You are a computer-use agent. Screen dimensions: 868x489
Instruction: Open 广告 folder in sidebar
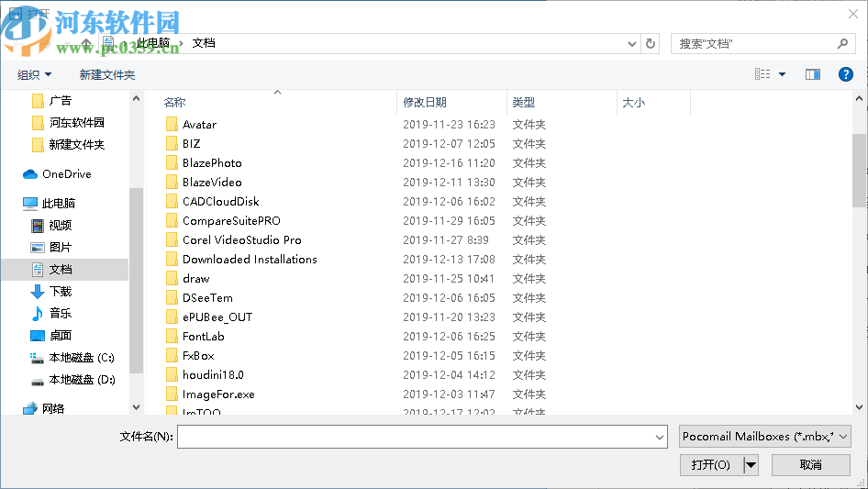(x=51, y=101)
